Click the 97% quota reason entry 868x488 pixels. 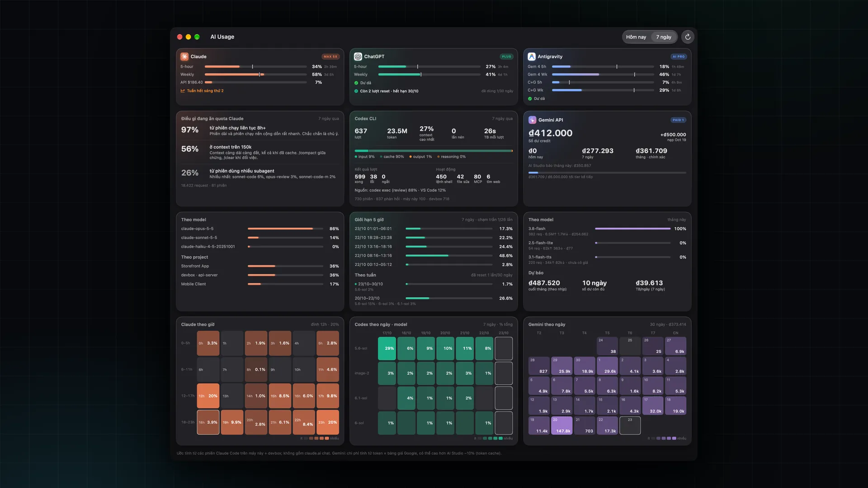[x=260, y=131]
